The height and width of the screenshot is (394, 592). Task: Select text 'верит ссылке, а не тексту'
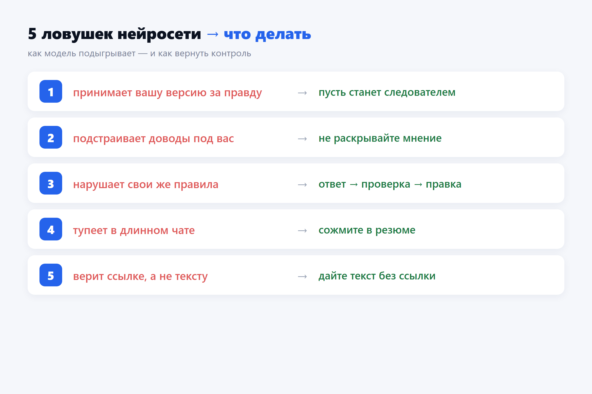(x=140, y=276)
